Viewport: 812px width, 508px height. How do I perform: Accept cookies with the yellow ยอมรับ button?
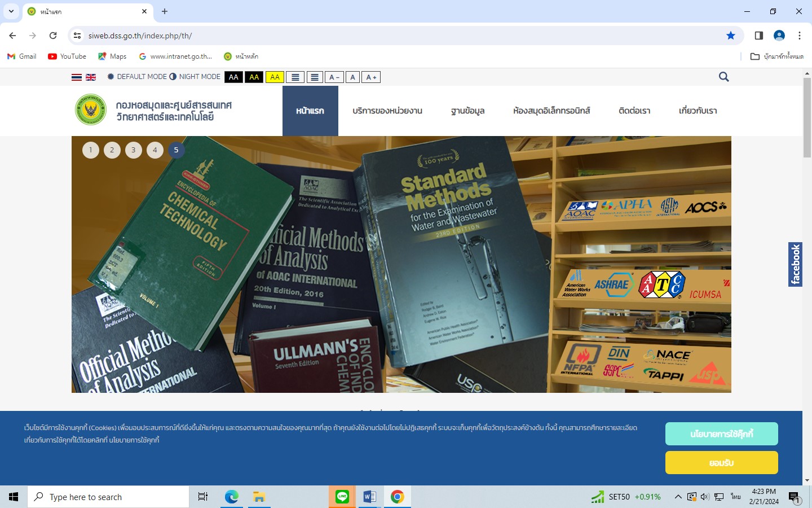click(x=721, y=463)
